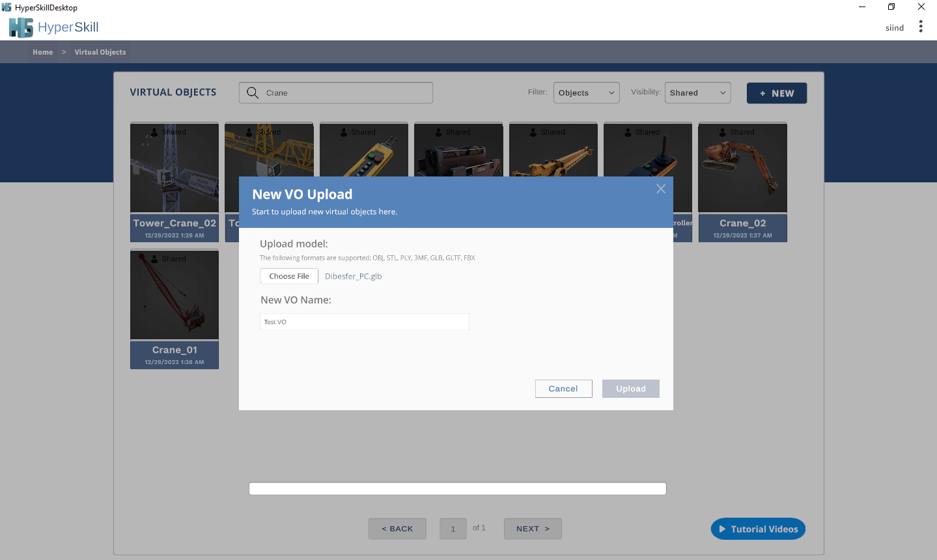Screen dimensions: 937x560
Task: Focus the Crane search box
Action: 345,93
